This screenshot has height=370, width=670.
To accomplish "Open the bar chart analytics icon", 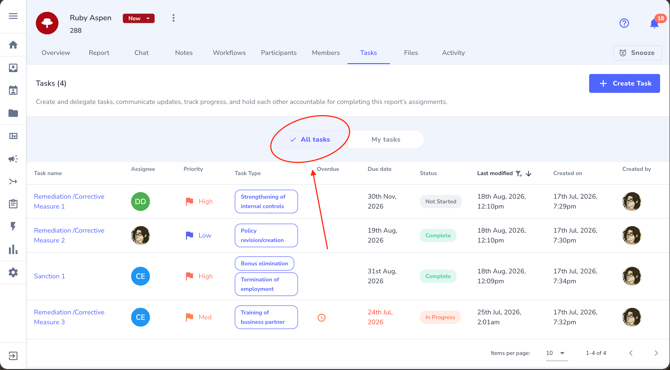I will [13, 250].
